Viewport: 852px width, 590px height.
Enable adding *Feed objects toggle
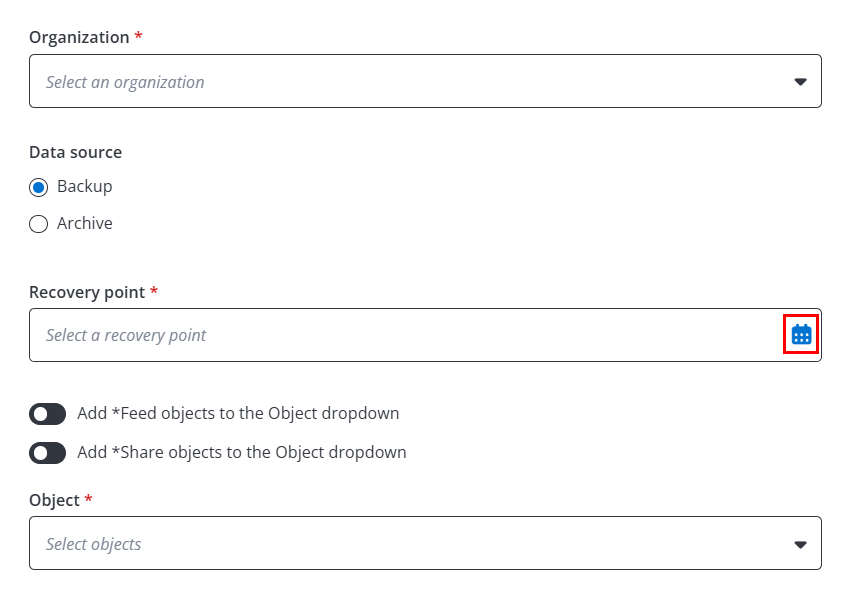(47, 414)
